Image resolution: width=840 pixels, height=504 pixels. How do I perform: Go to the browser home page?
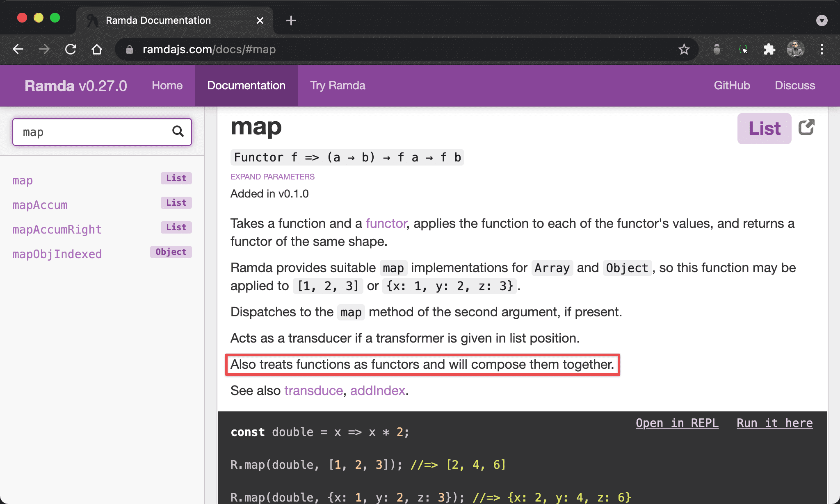97,50
